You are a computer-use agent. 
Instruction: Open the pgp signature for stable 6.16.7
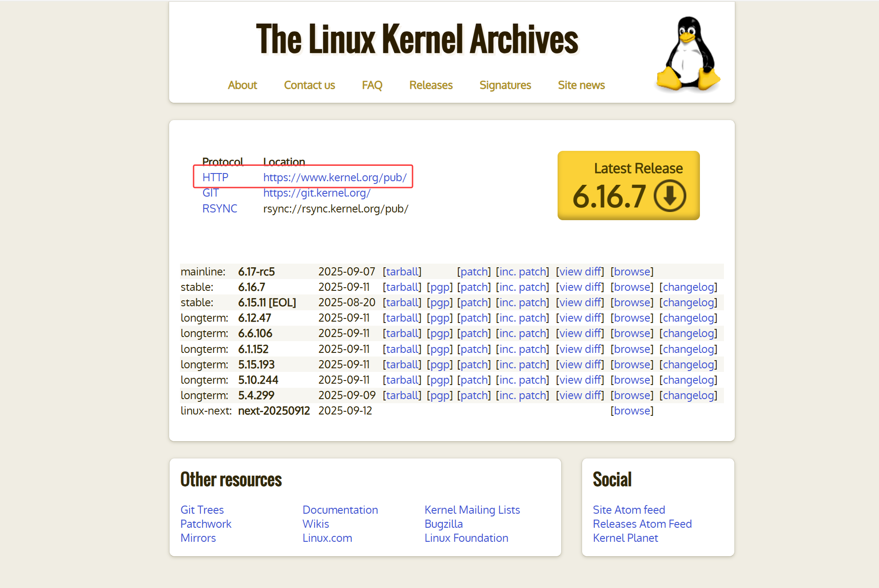point(439,287)
